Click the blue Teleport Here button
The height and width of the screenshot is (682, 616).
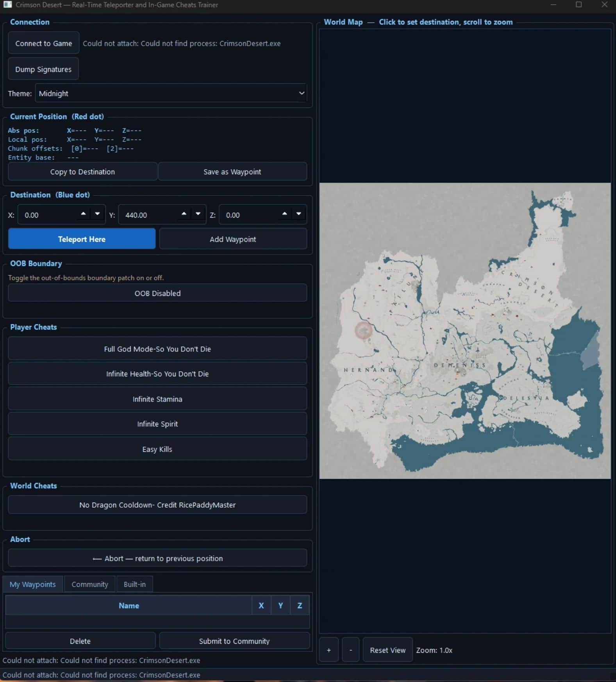(x=82, y=239)
